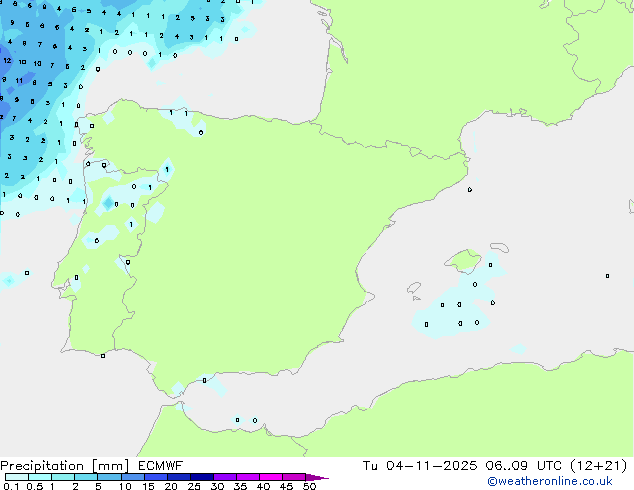Pick the magenta swatch between 40 and 45
This screenshot has width=634, height=490.
[271, 477]
